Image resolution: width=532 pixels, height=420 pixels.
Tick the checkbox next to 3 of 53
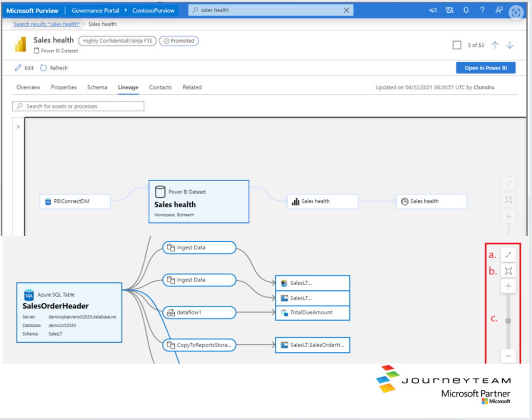[x=457, y=45]
